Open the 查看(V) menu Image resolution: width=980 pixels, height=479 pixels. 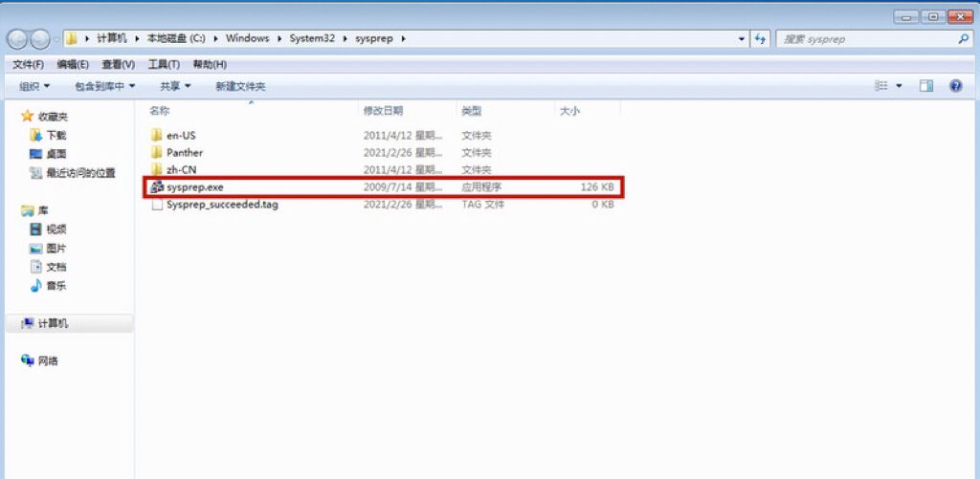[118, 64]
